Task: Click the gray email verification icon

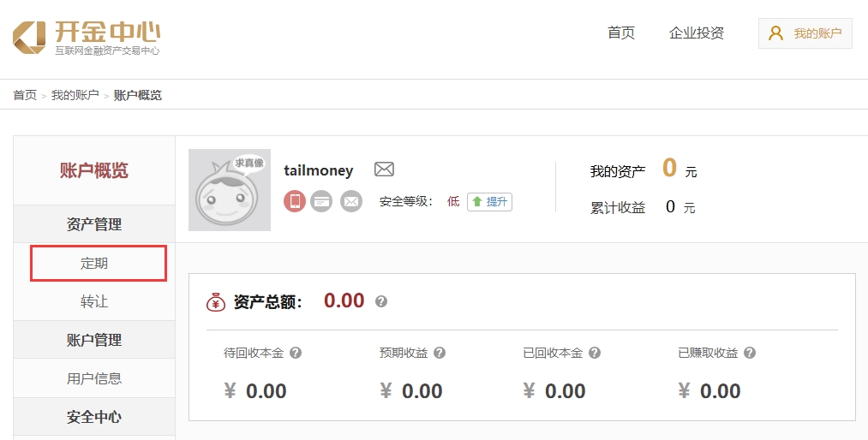Action: 351,201
